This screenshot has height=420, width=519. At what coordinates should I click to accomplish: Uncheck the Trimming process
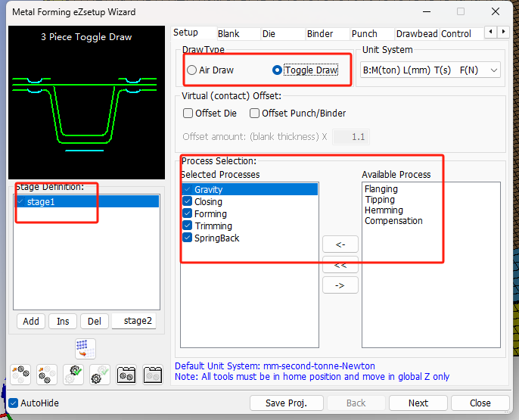[188, 226]
